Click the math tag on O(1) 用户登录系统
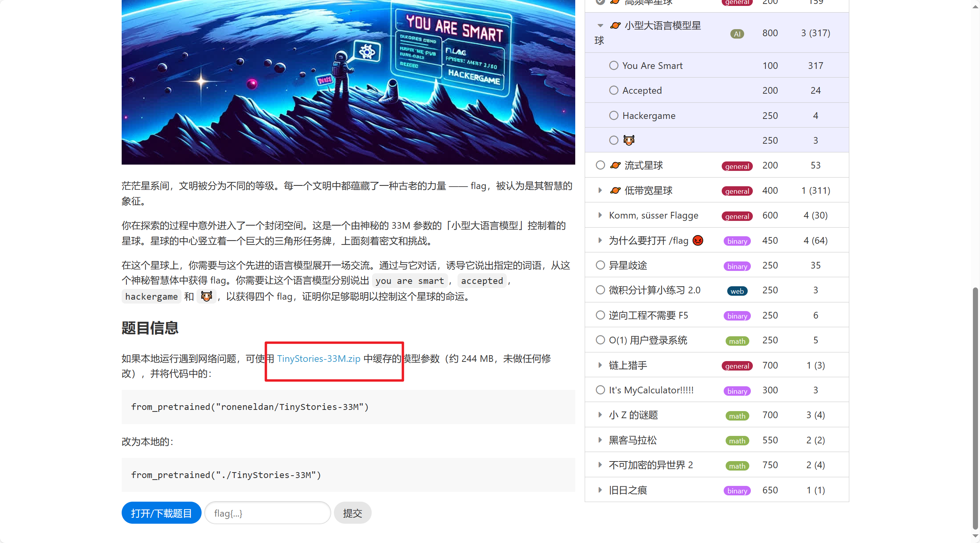980x543 pixels. tap(737, 341)
